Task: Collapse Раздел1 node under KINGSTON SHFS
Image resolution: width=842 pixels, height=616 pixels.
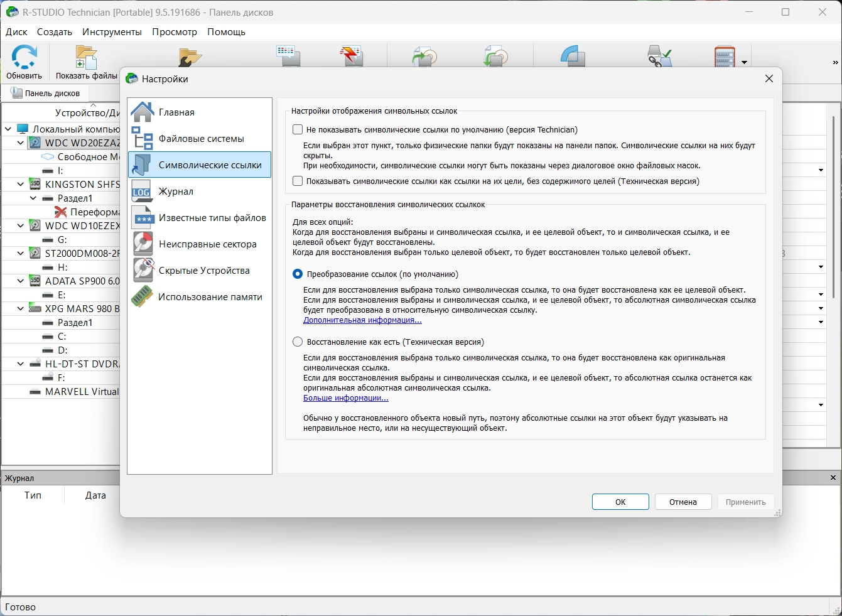Action: tap(33, 198)
